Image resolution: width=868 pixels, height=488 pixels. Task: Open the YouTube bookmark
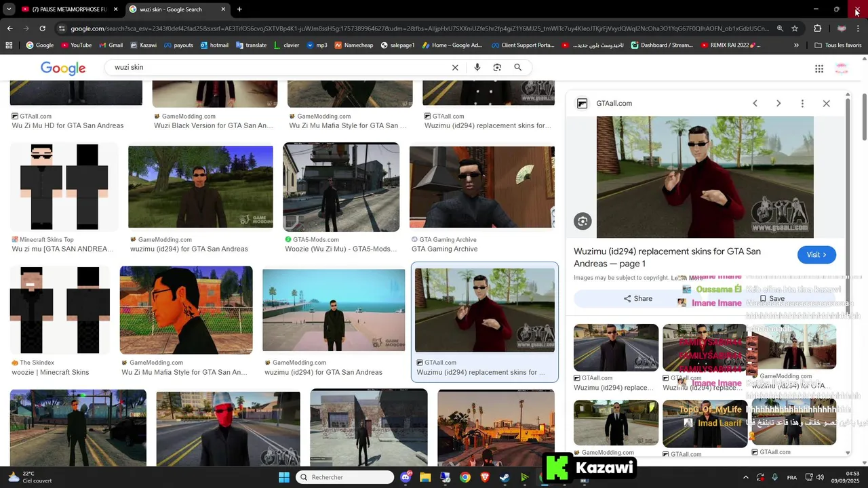[77, 45]
